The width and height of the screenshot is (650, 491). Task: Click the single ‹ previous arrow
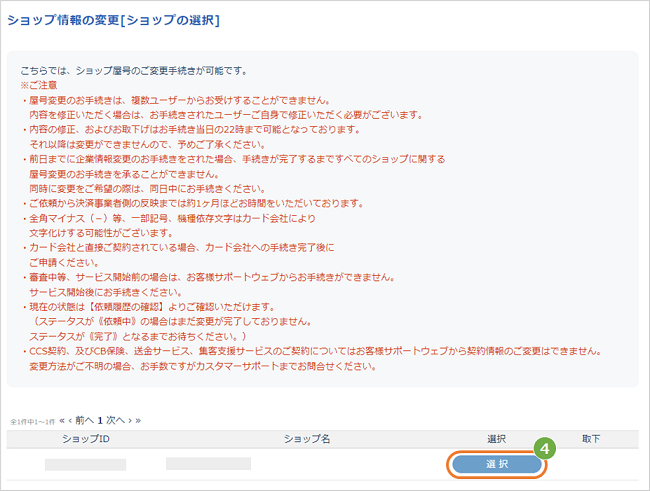pos(70,421)
